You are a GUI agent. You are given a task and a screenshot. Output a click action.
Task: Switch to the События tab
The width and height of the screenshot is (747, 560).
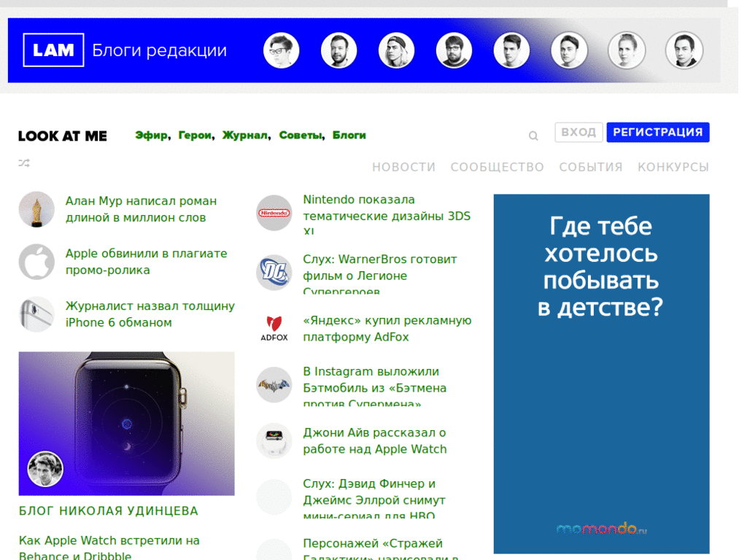pos(591,167)
